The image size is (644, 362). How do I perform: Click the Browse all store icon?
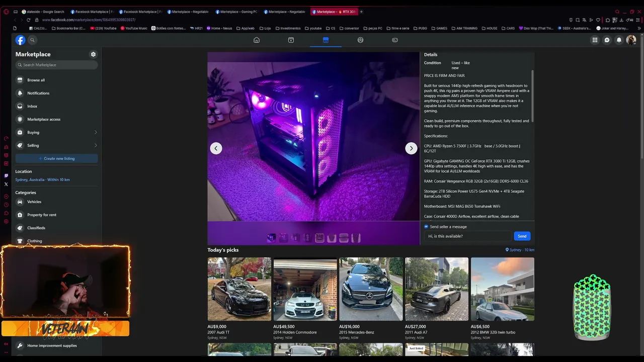pyautogui.click(x=20, y=80)
